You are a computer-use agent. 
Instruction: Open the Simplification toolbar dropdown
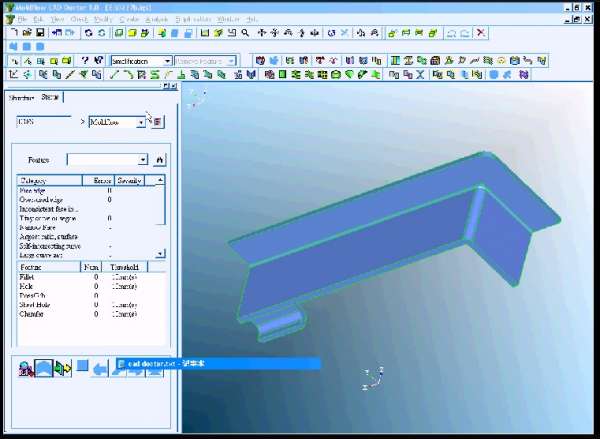pyautogui.click(x=167, y=61)
